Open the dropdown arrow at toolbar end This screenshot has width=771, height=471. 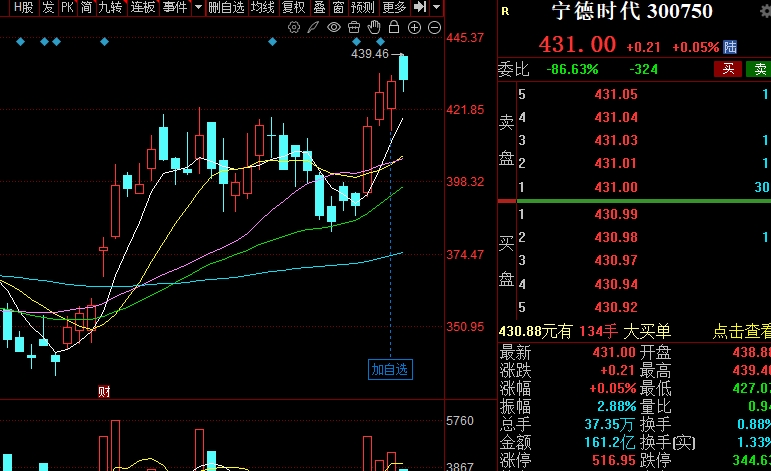click(436, 7)
